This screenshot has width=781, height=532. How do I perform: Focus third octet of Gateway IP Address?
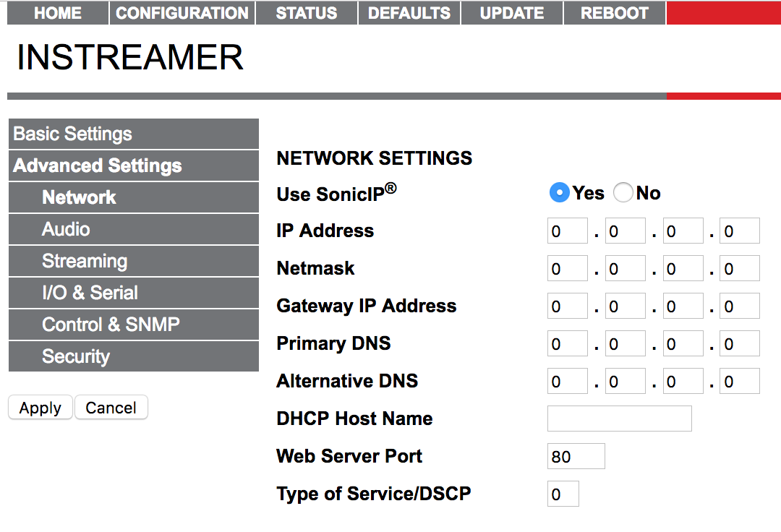pyautogui.click(x=683, y=306)
